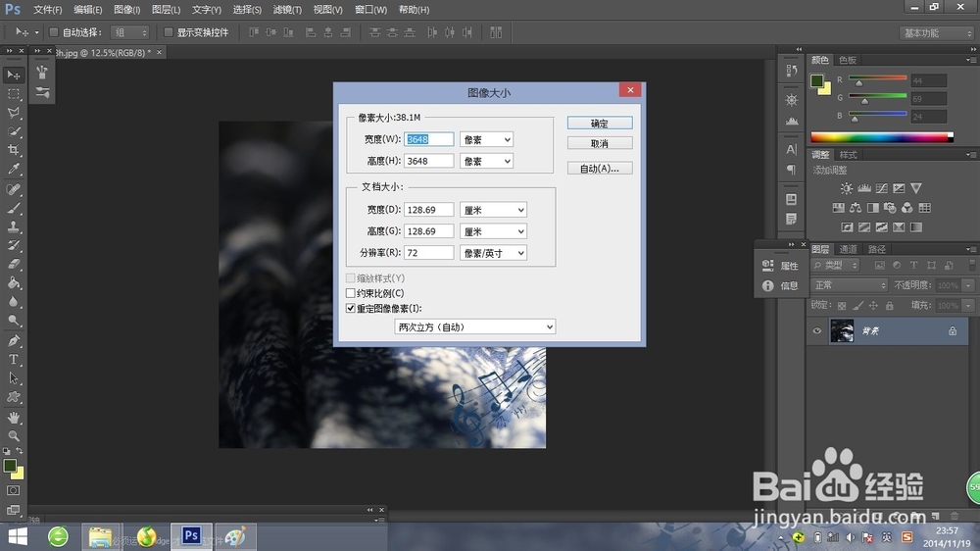Image resolution: width=980 pixels, height=551 pixels.
Task: Open the File menu
Action: [x=47, y=10]
